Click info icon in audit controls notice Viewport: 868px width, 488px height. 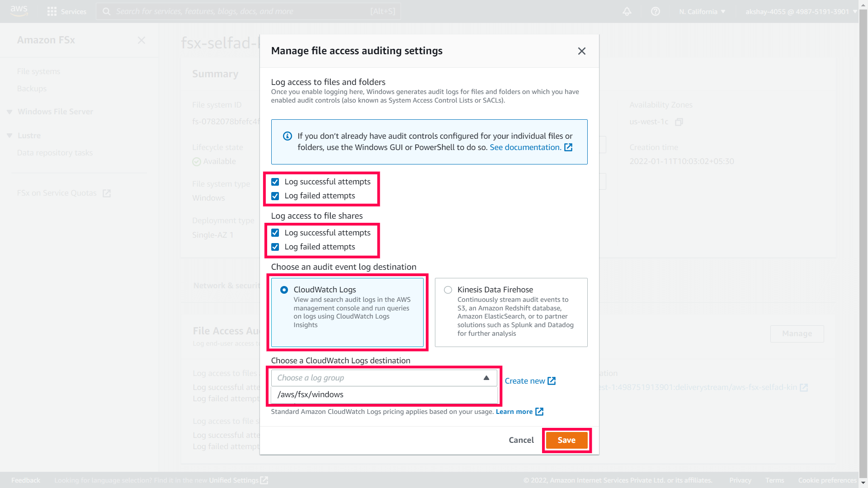click(288, 136)
